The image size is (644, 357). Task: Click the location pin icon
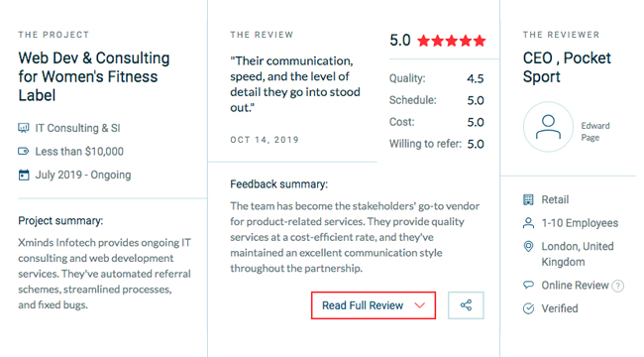[528, 246]
